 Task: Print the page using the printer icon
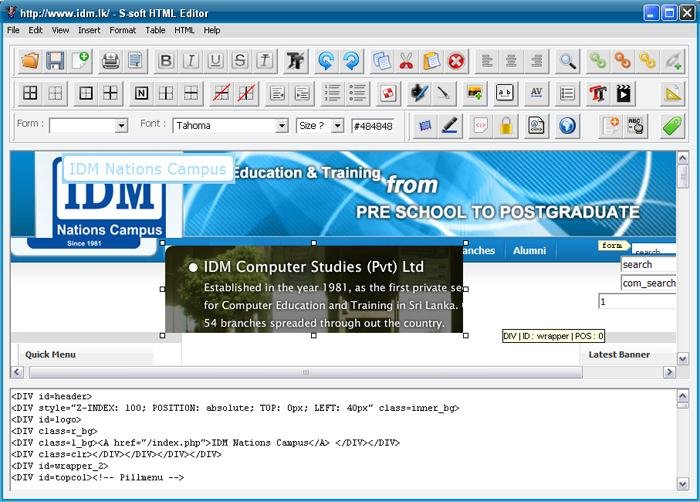[110, 61]
